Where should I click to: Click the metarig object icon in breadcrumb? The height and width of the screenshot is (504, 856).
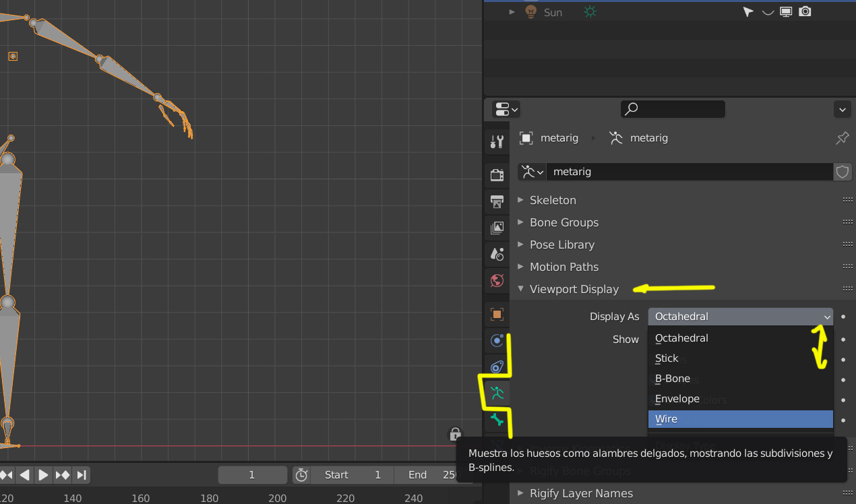click(526, 137)
